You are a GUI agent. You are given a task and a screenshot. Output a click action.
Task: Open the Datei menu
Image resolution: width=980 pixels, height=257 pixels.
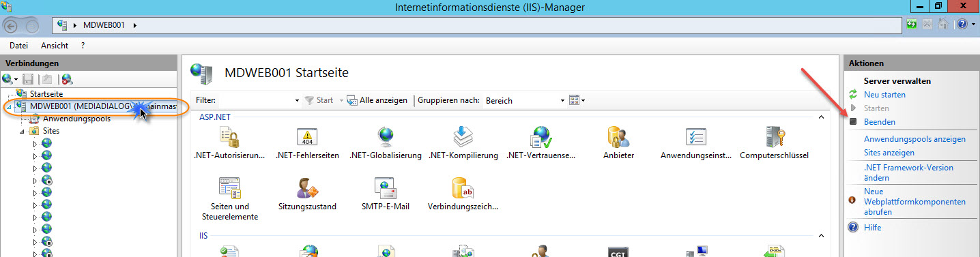pyautogui.click(x=18, y=46)
